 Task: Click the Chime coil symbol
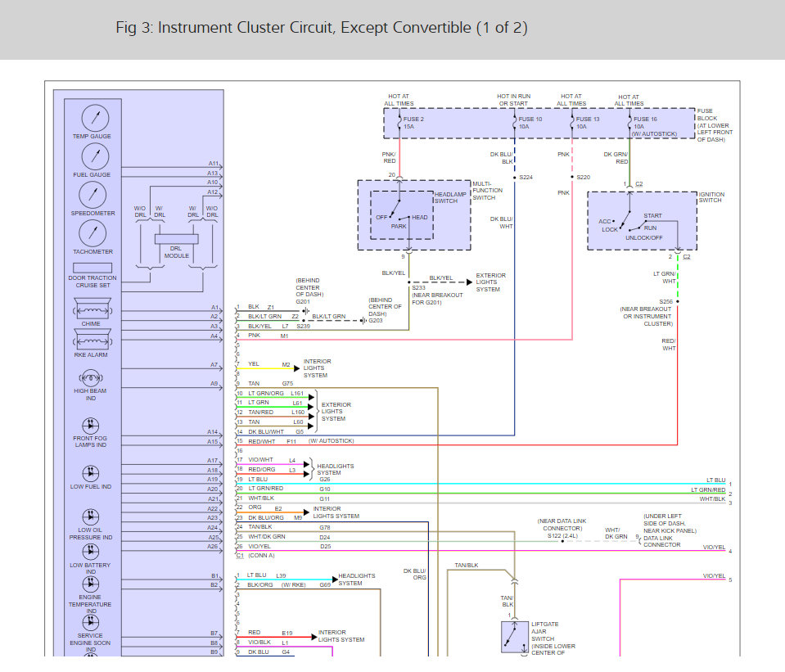92,309
